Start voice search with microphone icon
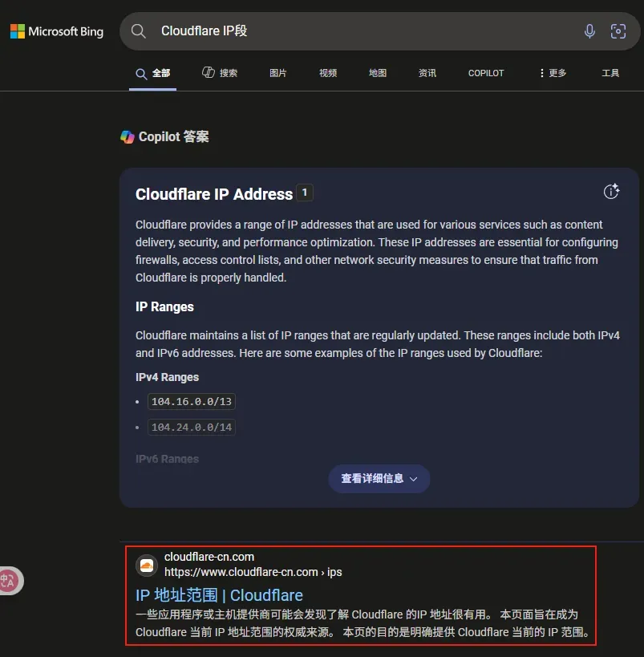Viewport: 644px width, 657px height. tap(589, 31)
